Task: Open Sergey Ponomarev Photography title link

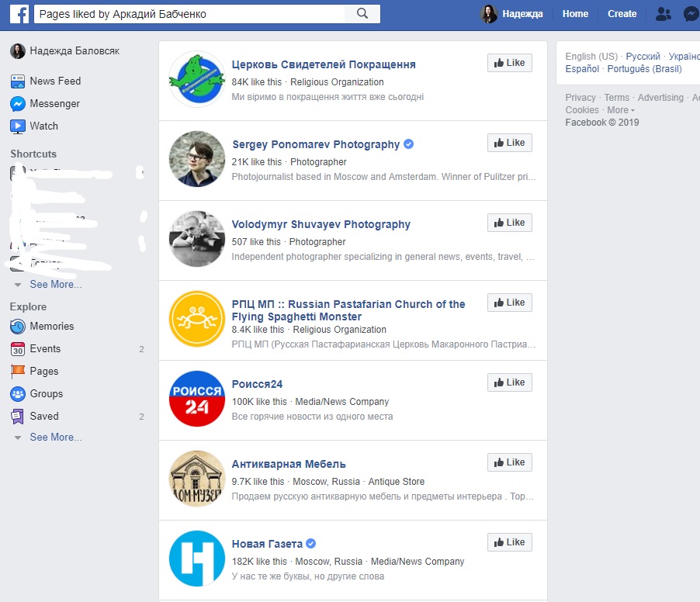Action: 316,144
